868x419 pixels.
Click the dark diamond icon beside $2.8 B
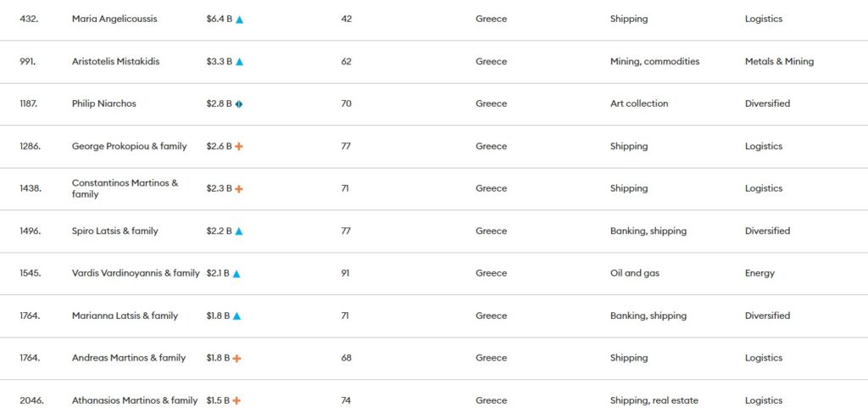[238, 103]
